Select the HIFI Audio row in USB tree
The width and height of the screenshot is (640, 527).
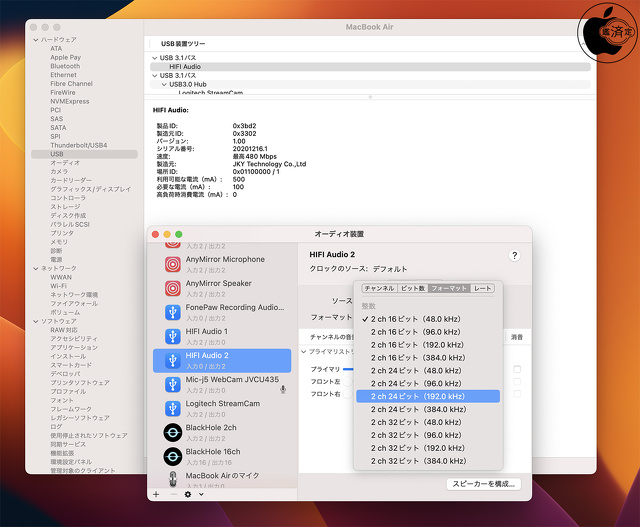[x=178, y=67]
